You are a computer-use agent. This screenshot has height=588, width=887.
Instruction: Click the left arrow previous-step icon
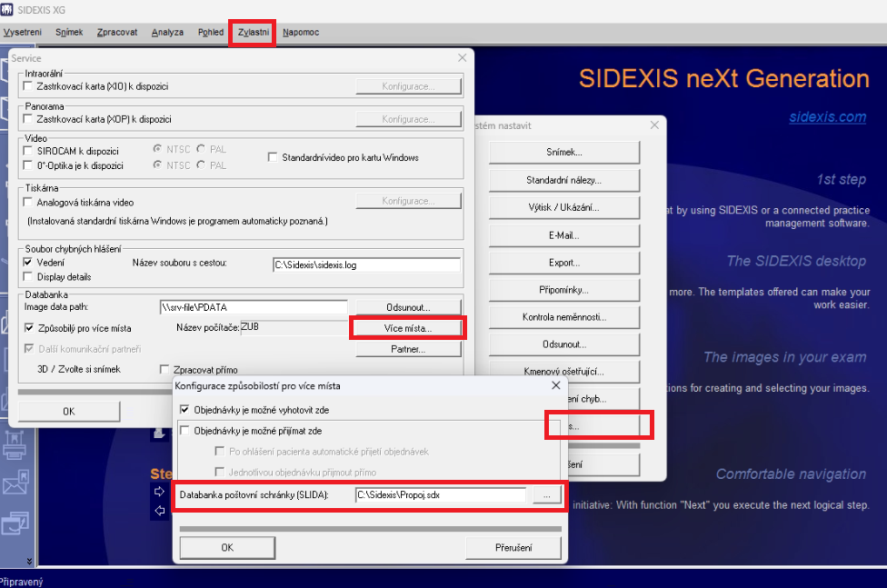(x=160, y=511)
